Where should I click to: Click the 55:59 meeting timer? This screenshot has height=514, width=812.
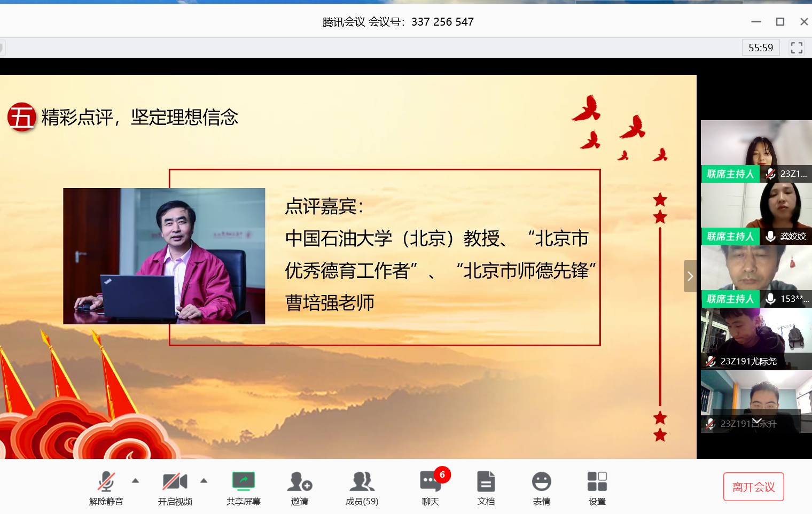click(x=761, y=48)
